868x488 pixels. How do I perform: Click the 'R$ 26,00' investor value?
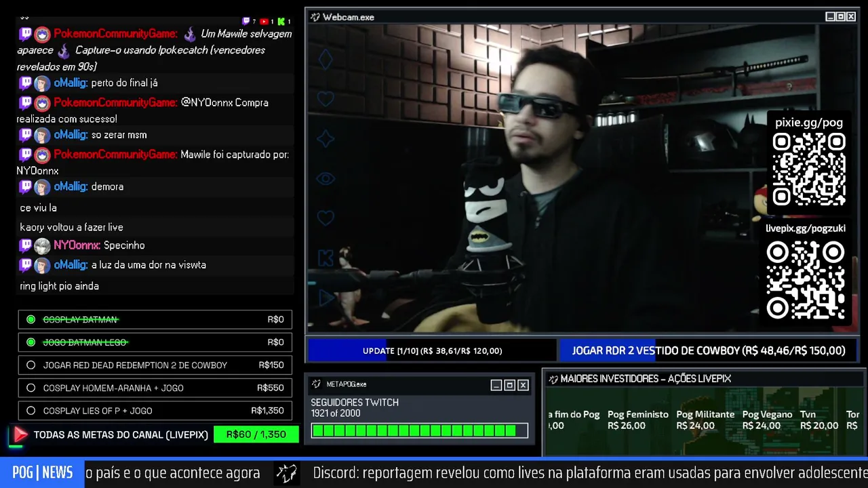tap(627, 426)
